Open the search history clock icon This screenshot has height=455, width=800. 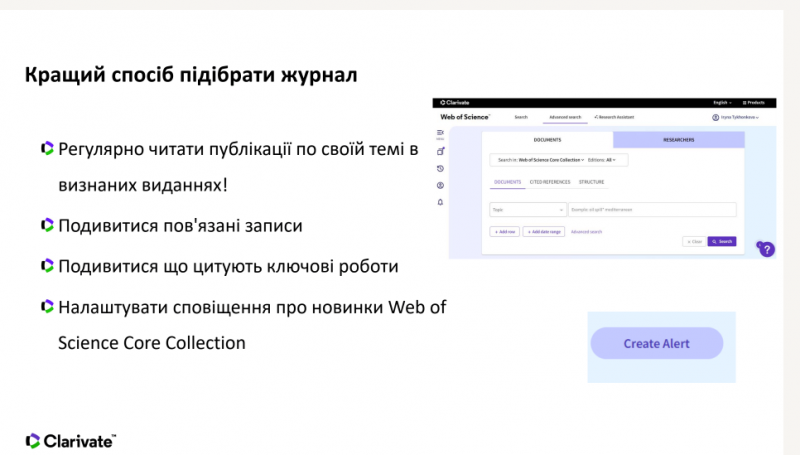point(440,168)
